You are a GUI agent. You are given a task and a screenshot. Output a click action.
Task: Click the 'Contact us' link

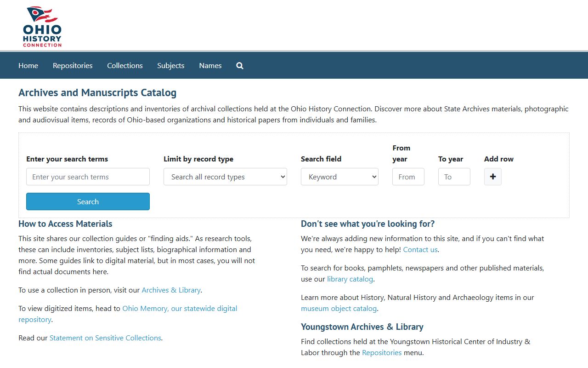tap(420, 250)
